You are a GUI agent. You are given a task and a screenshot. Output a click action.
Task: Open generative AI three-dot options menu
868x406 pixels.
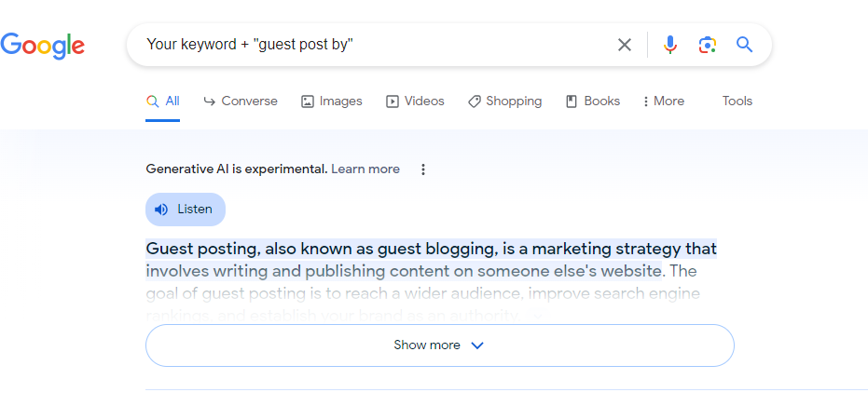pos(423,169)
